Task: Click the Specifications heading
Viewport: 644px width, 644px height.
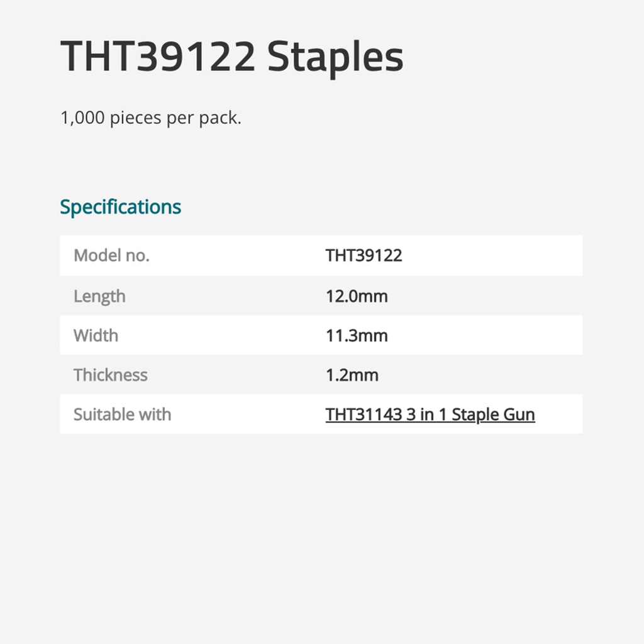Action: (x=120, y=207)
